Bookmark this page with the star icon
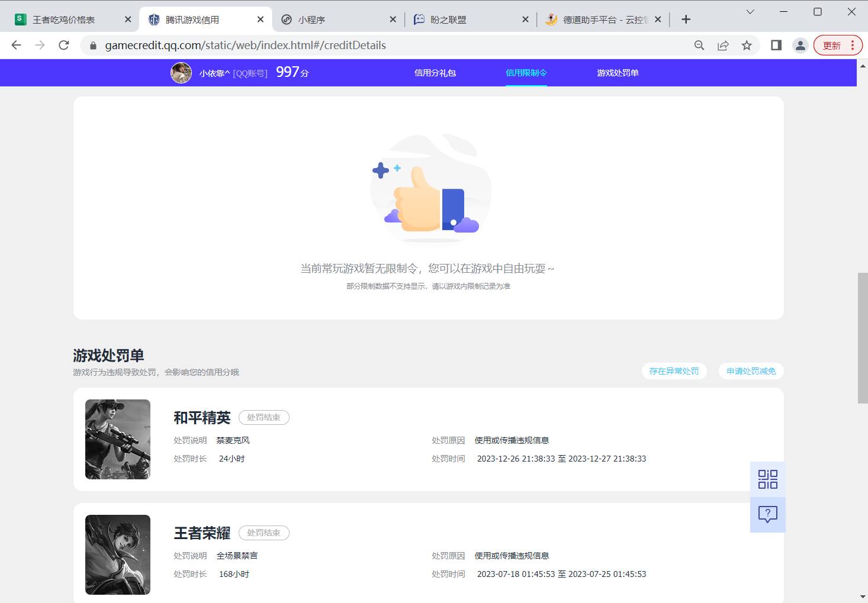 746,45
